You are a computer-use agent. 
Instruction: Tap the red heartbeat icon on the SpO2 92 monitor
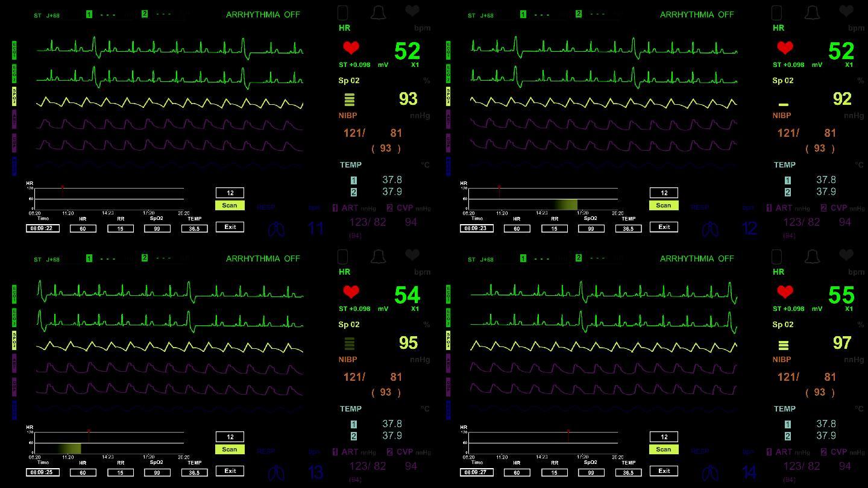click(785, 48)
